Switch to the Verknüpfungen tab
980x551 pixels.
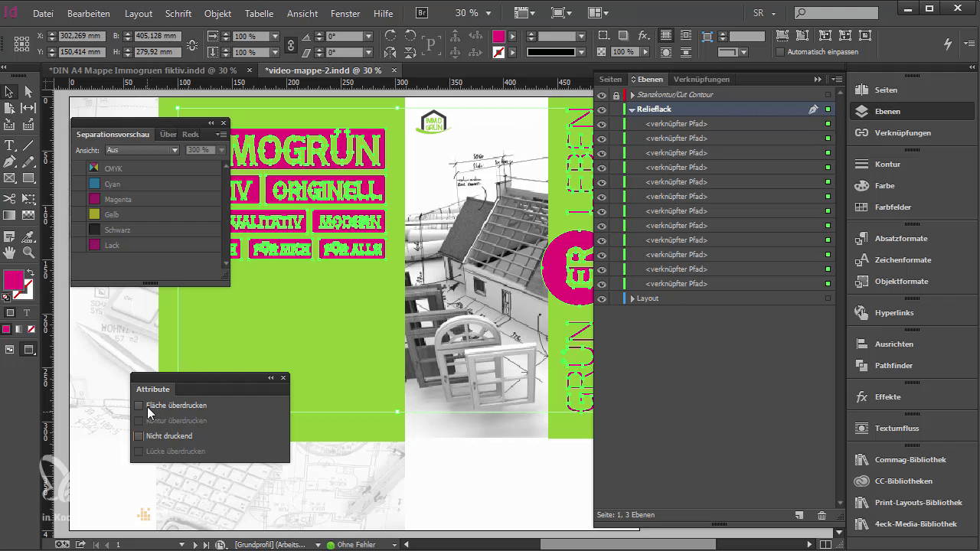tap(701, 80)
